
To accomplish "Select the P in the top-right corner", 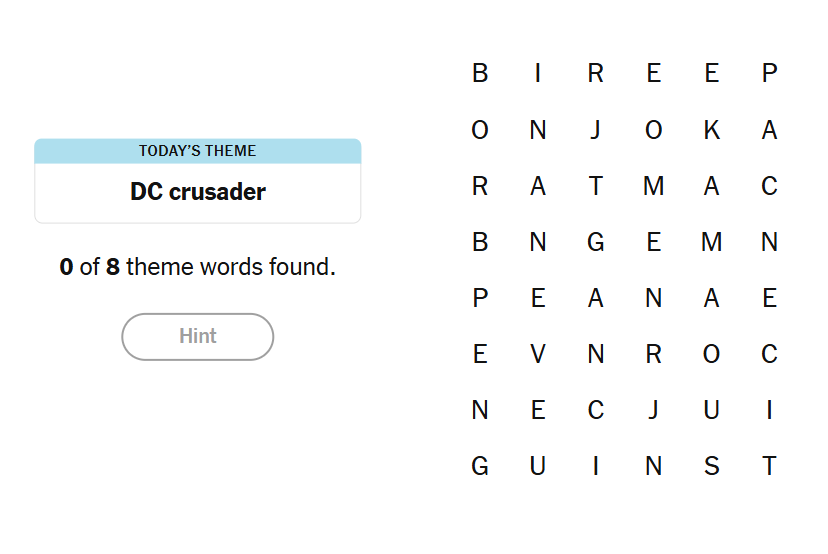I will pos(769,73).
